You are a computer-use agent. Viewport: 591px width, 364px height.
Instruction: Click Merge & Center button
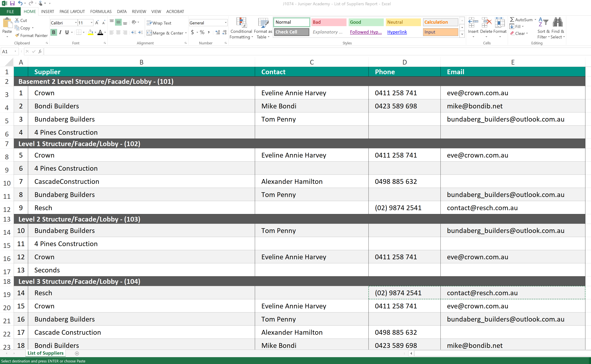(x=165, y=33)
